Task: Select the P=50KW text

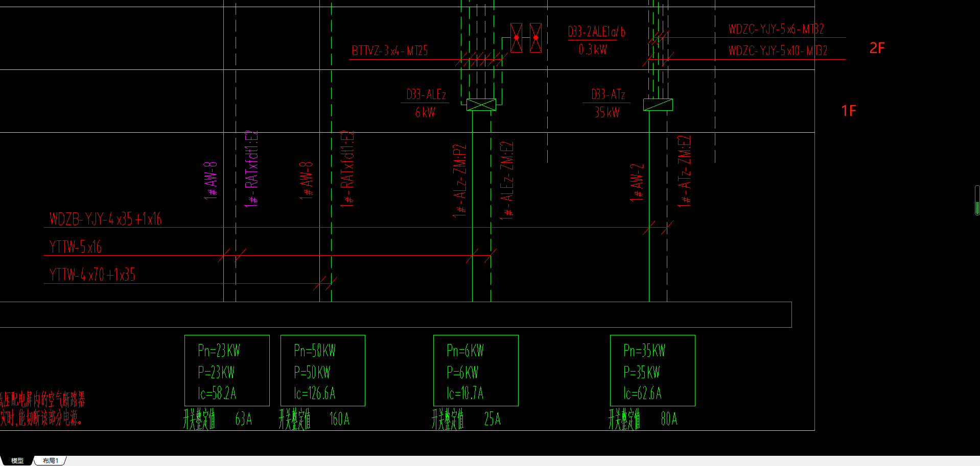Action: [312, 373]
